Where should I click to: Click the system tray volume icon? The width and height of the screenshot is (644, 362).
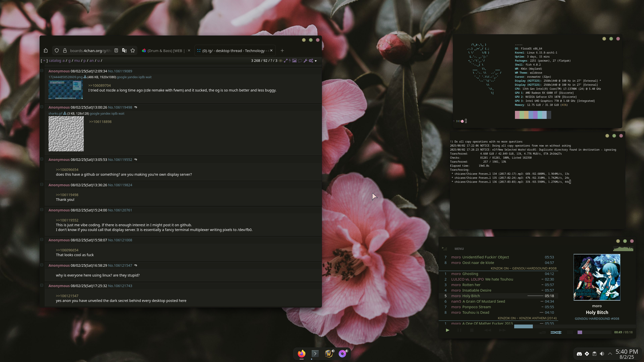(x=602, y=354)
